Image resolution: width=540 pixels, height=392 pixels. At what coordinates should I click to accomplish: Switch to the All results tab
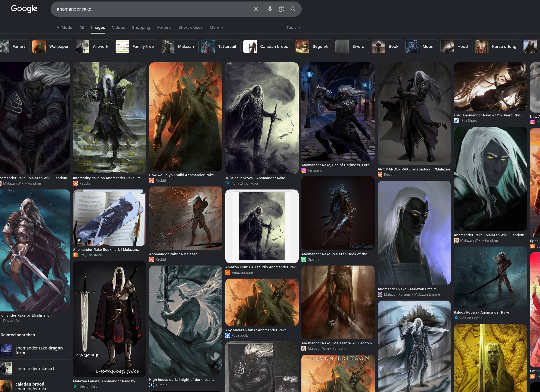(x=82, y=28)
